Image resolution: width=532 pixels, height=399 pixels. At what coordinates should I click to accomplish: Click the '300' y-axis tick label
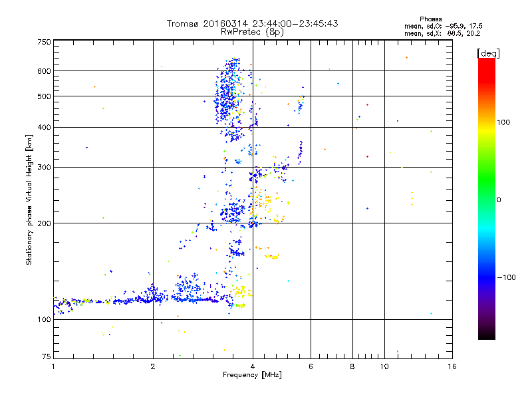tap(44, 168)
